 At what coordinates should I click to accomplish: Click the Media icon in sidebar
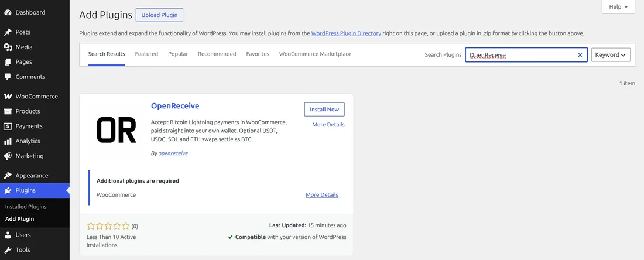click(x=8, y=47)
